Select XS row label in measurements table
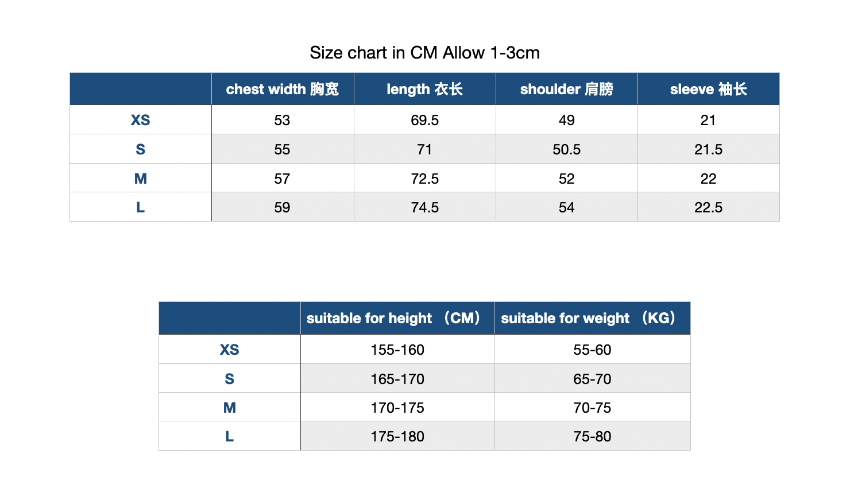This screenshot has height=504, width=850. tap(140, 120)
